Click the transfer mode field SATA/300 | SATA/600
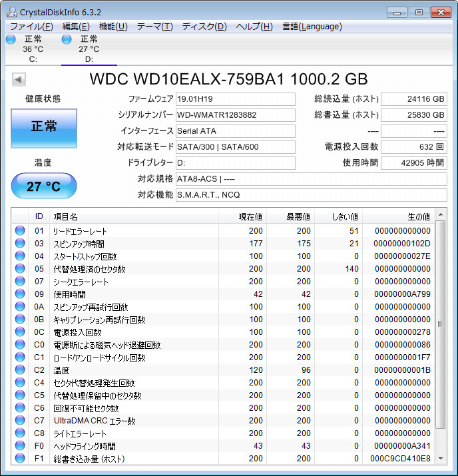Image resolution: width=458 pixels, height=476 pixels. pyautogui.click(x=235, y=147)
